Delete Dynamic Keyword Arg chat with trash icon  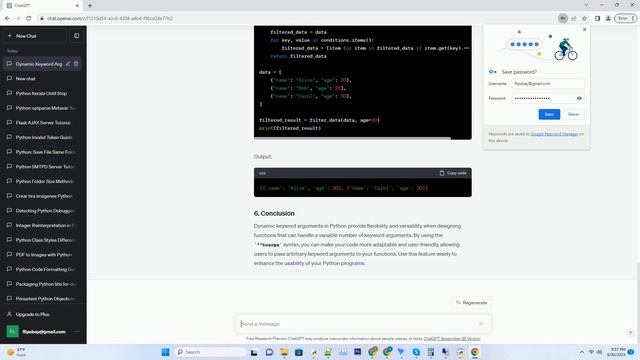[x=76, y=64]
